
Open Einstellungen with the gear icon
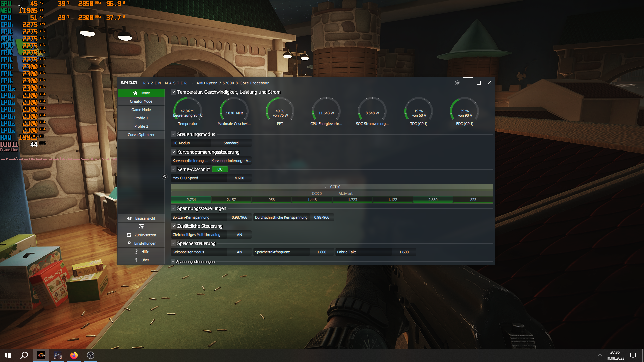pos(141,243)
